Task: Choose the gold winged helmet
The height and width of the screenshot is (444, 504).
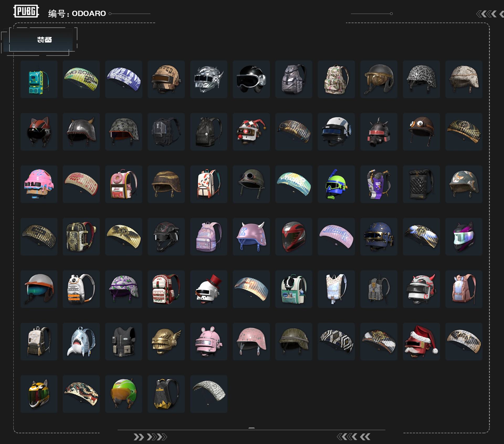Action: (x=166, y=341)
